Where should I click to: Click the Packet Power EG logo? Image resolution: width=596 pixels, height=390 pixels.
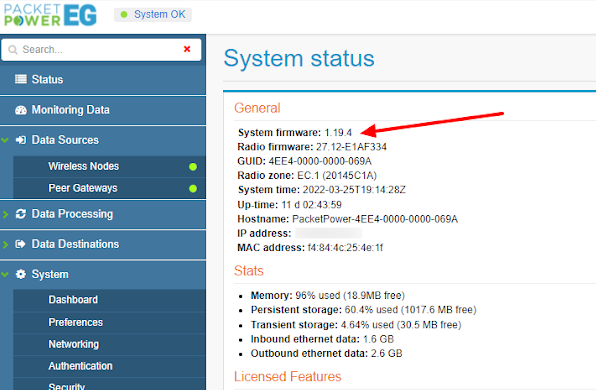[x=50, y=15]
